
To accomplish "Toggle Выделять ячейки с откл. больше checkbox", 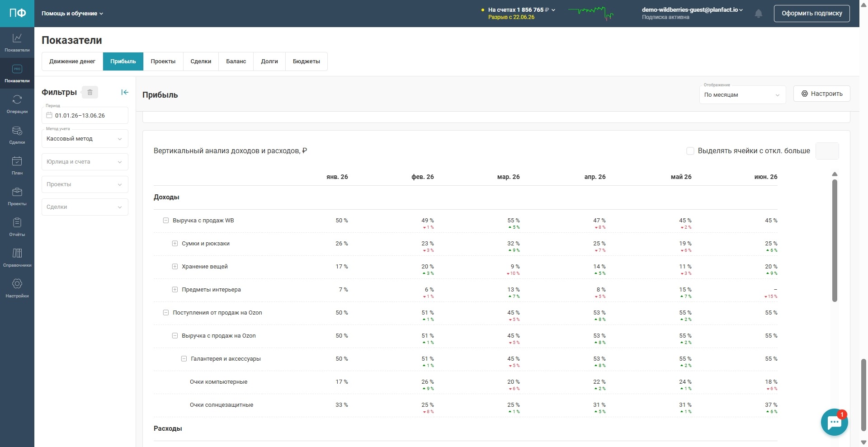I will [690, 151].
